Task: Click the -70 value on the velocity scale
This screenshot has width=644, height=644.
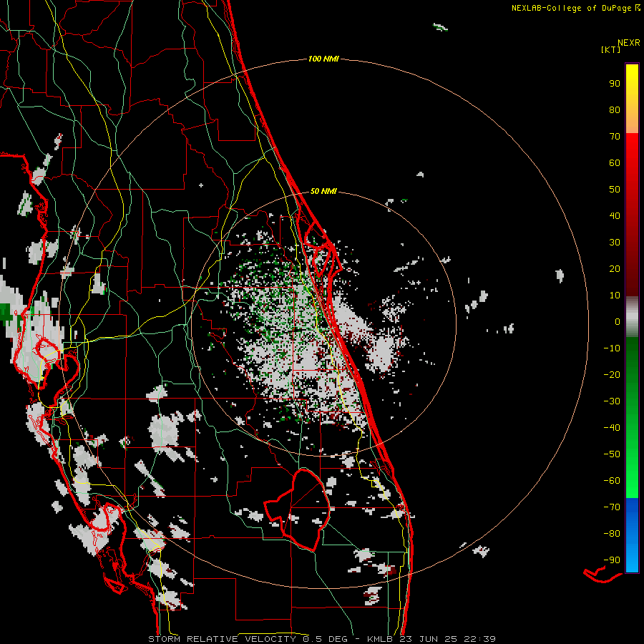Action: coord(612,507)
